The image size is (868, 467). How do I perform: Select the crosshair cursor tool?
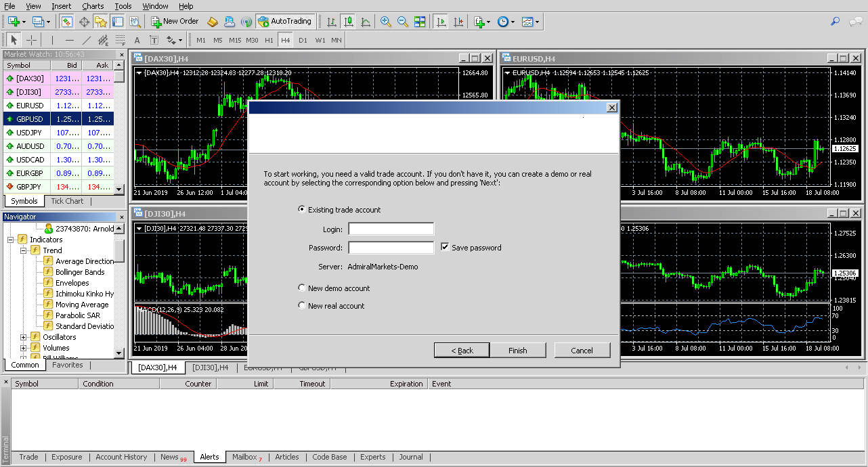coord(32,40)
